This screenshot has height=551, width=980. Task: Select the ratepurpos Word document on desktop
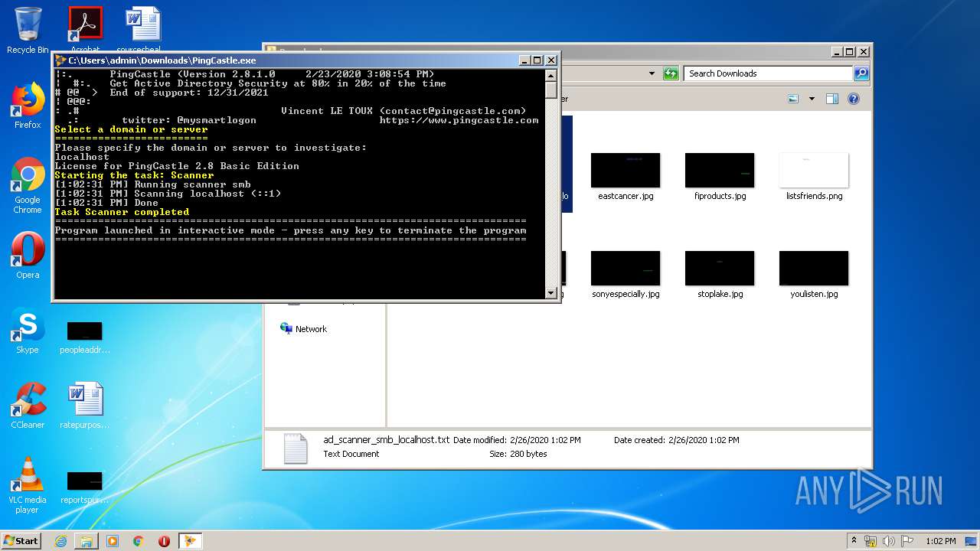tap(85, 406)
